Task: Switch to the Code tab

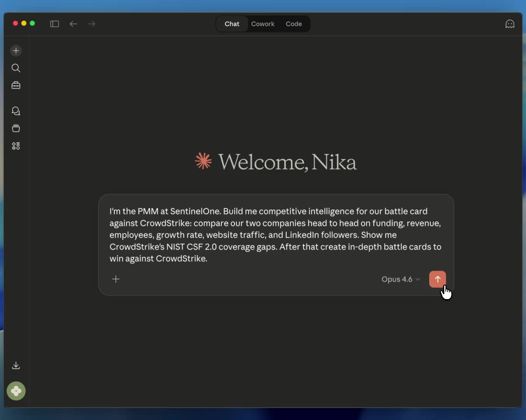Action: pos(294,24)
